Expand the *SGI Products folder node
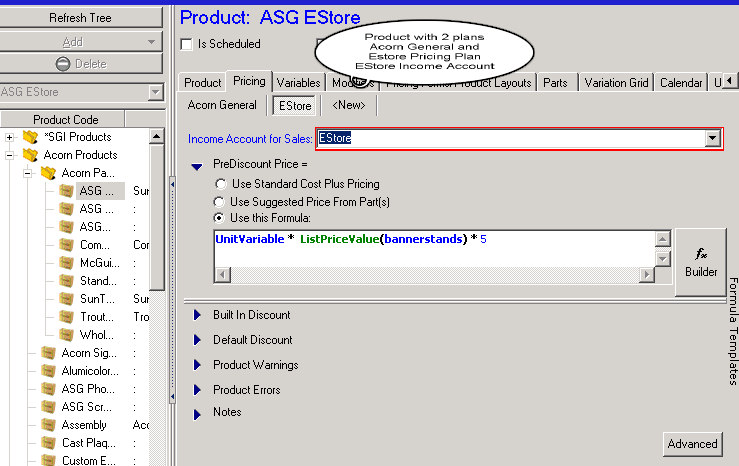739x466 pixels. pyautogui.click(x=9, y=137)
